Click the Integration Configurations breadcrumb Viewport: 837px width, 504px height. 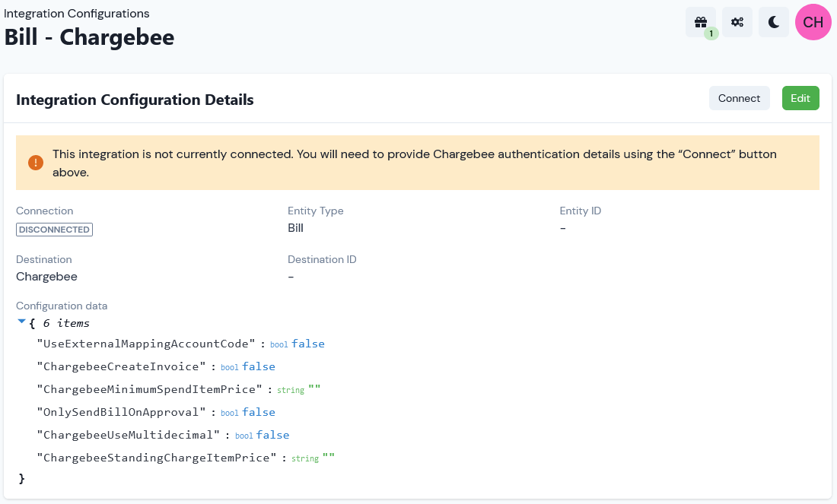[76, 14]
